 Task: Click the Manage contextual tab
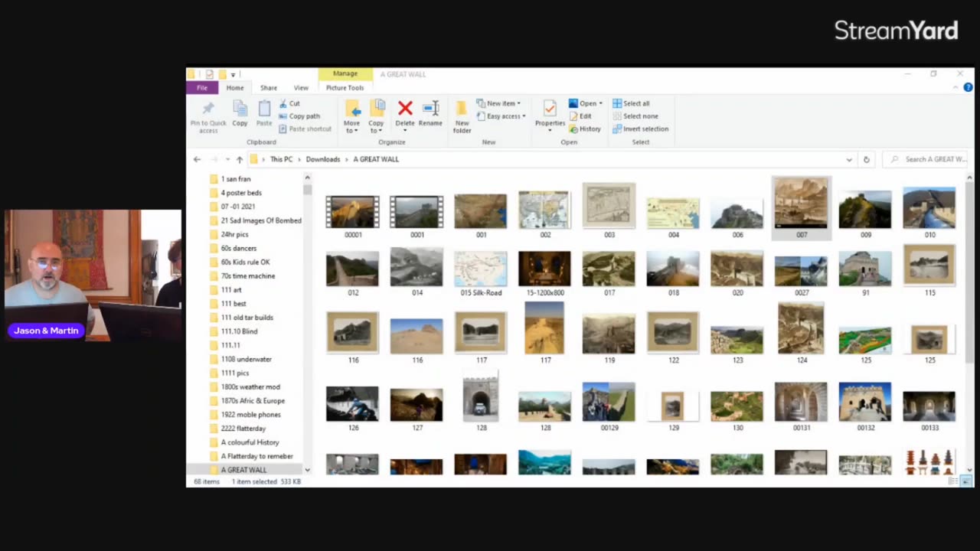tap(345, 73)
